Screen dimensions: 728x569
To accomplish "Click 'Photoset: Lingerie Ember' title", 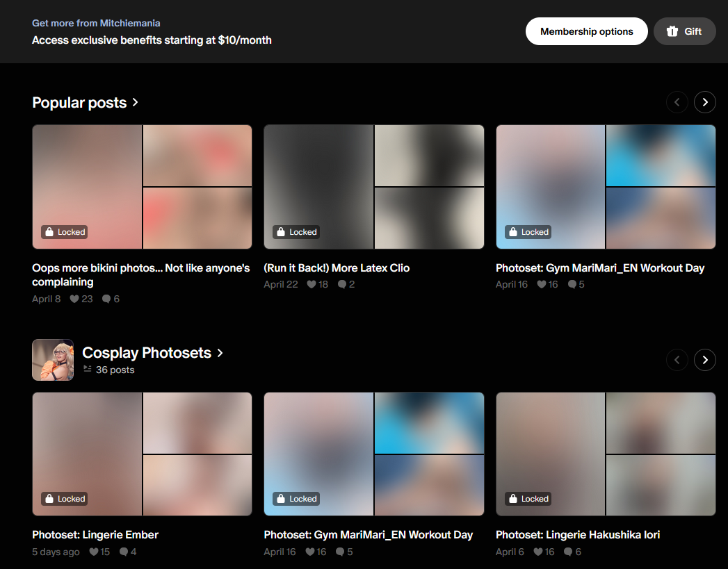I will click(x=95, y=535).
